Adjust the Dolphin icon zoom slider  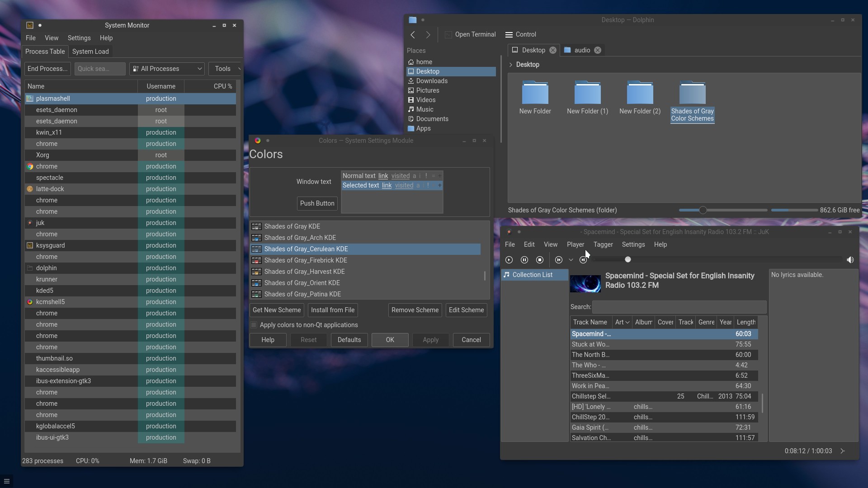tap(703, 210)
